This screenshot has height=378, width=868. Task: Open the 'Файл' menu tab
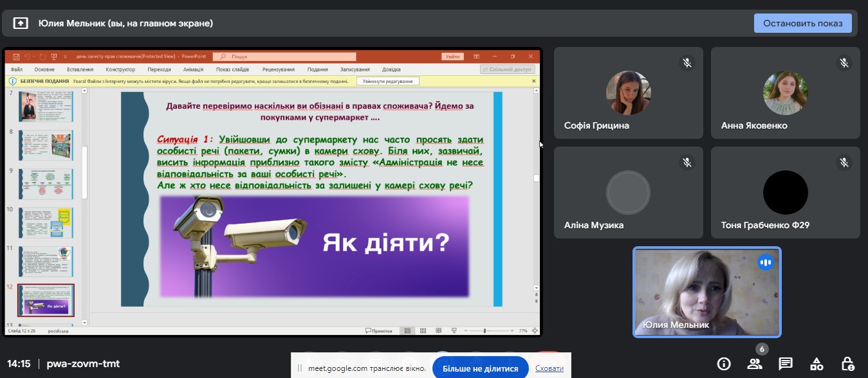click(17, 69)
